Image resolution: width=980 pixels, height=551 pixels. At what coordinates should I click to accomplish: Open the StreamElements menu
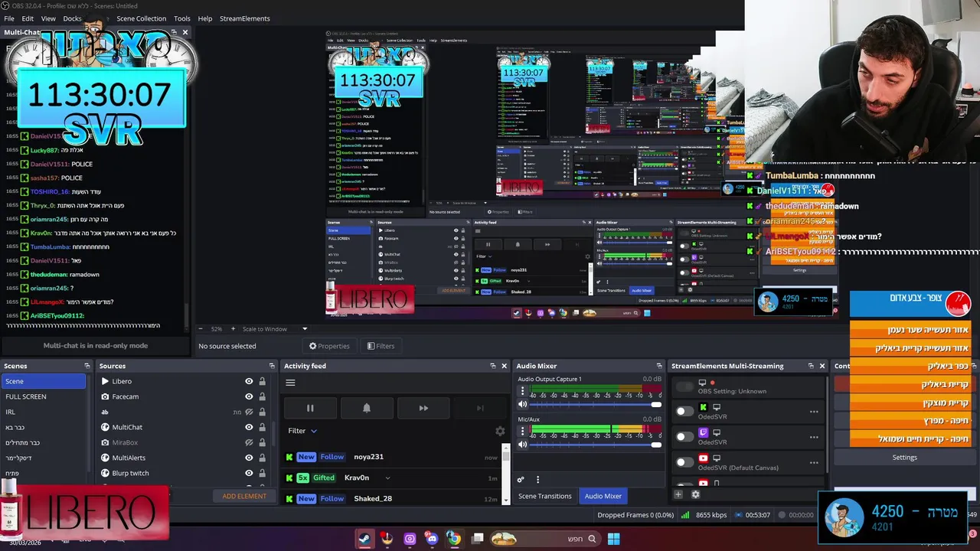click(x=245, y=18)
